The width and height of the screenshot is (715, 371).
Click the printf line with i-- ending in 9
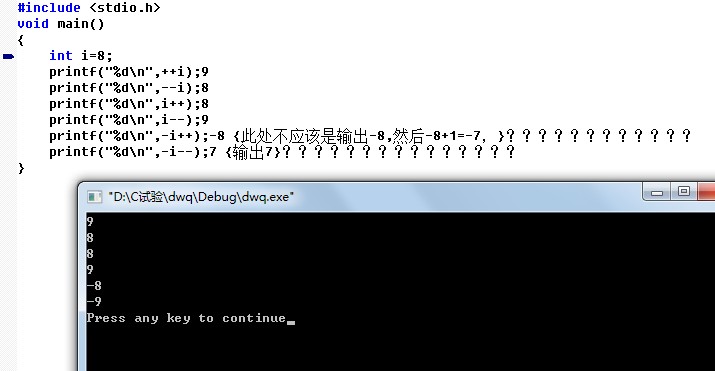click(129, 119)
